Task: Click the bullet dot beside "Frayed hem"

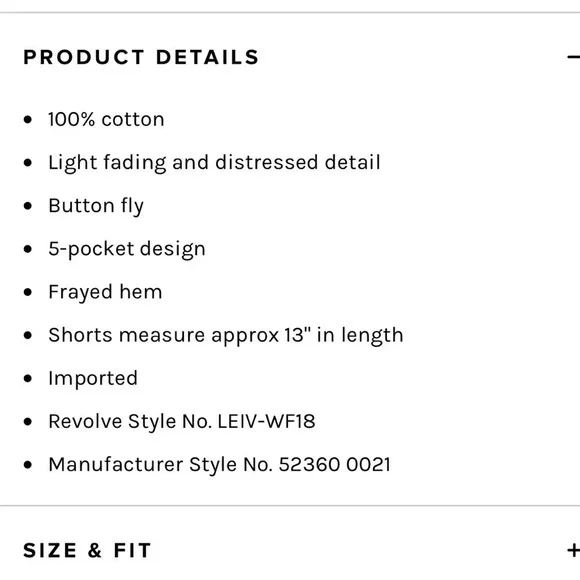Action: click(x=28, y=292)
